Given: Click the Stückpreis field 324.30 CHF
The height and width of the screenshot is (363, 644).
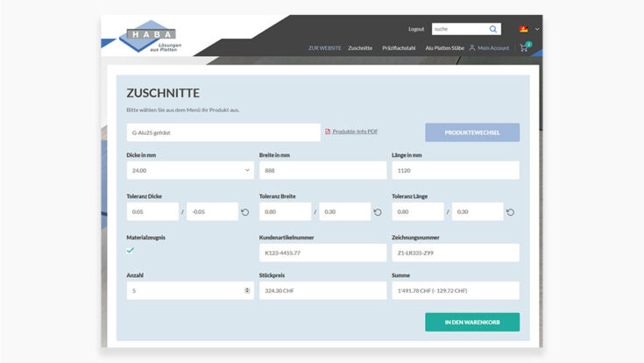Looking at the screenshot, I should tap(322, 290).
